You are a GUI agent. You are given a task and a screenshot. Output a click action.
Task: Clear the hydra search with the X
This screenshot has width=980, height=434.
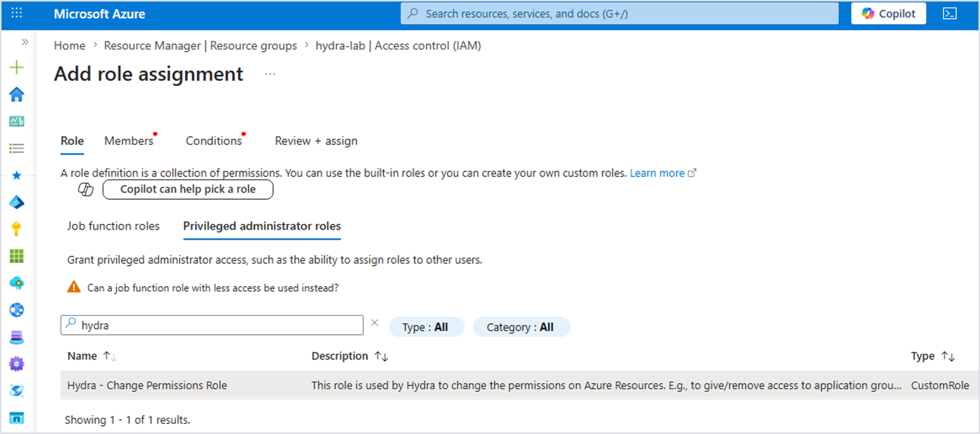point(374,323)
